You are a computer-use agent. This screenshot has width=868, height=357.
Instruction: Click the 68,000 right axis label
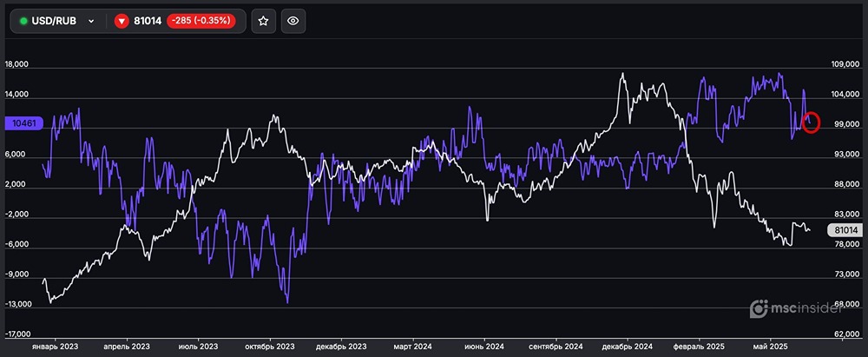pyautogui.click(x=847, y=304)
